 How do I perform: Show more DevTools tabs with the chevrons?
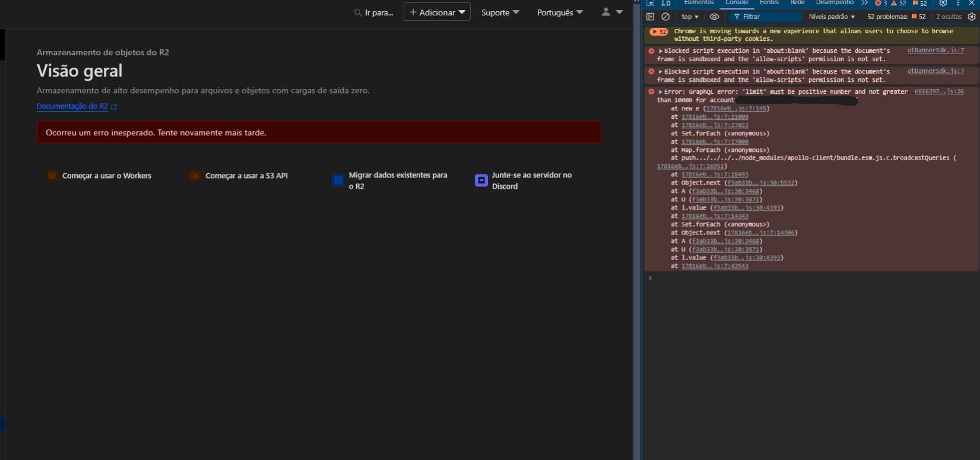[x=865, y=3]
